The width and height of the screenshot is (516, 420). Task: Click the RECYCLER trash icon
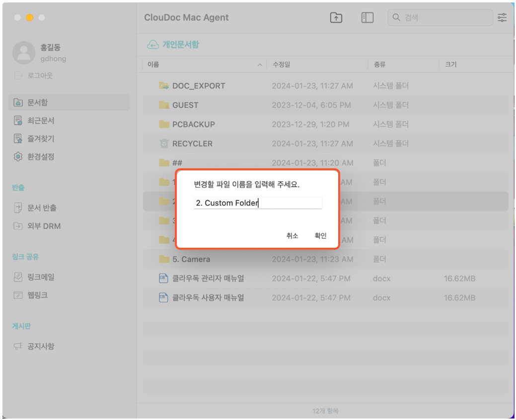click(x=164, y=143)
